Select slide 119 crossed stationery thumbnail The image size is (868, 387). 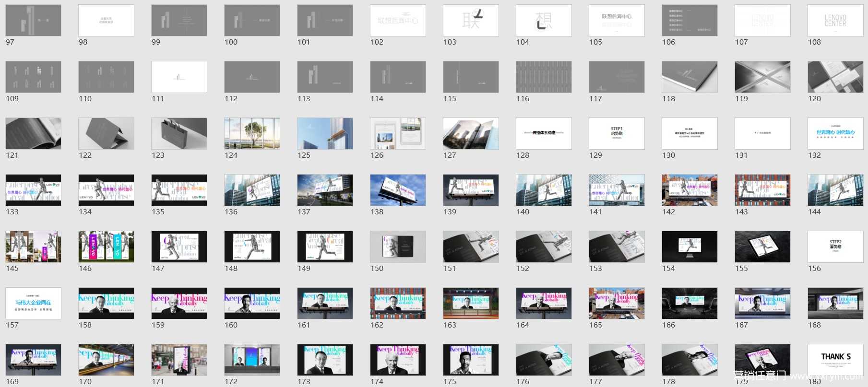pos(762,77)
